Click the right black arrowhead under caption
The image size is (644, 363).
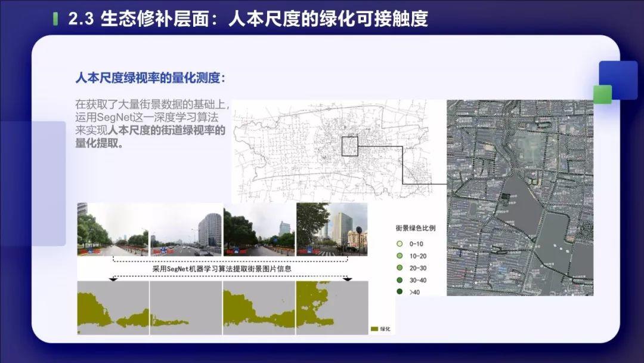coord(348,279)
